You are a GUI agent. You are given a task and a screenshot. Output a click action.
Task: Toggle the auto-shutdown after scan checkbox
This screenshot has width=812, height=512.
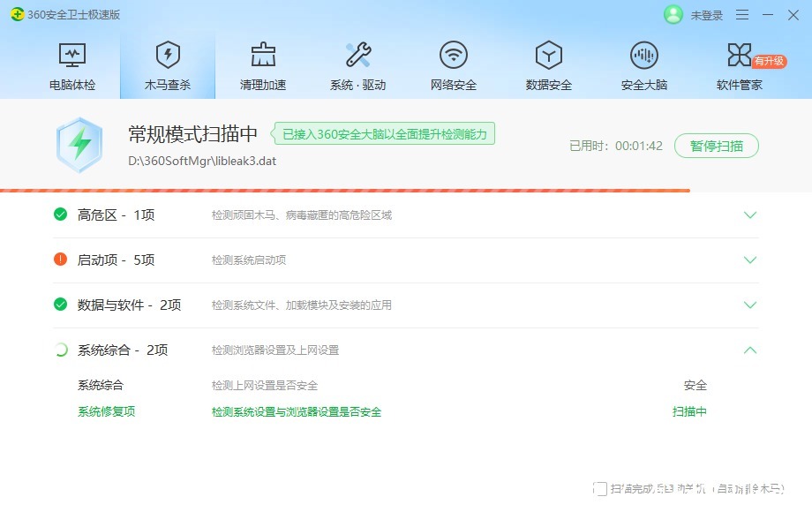click(600, 489)
